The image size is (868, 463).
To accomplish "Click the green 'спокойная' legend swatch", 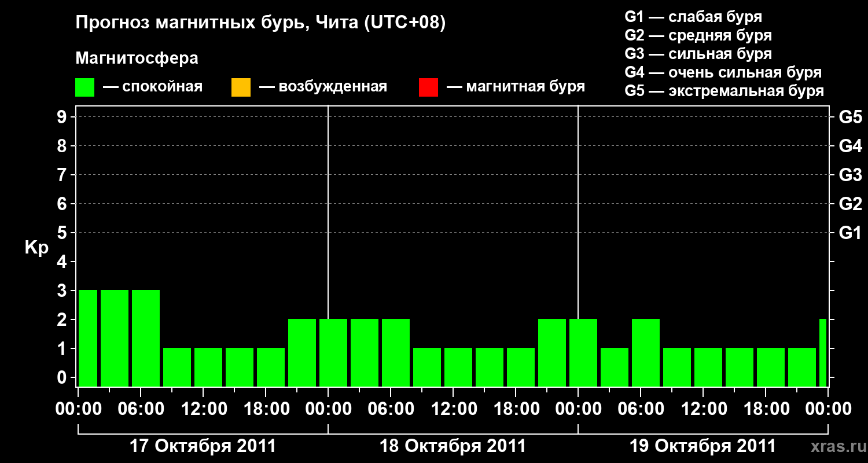I will click(85, 87).
